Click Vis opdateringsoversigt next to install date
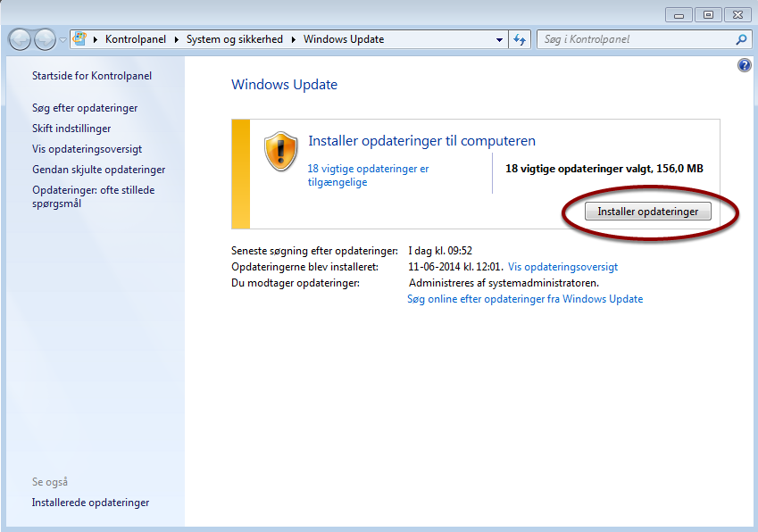This screenshot has height=532, width=758. point(562,267)
